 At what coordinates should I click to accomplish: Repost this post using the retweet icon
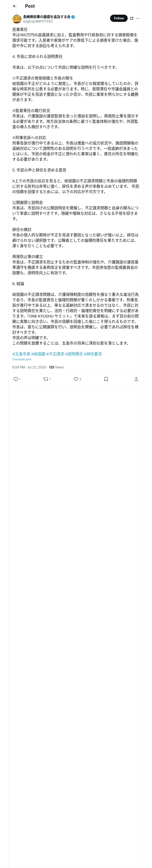(45, 379)
